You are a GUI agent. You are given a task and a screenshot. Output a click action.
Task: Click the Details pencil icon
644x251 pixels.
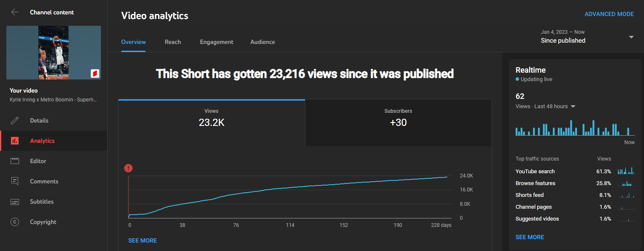15,120
